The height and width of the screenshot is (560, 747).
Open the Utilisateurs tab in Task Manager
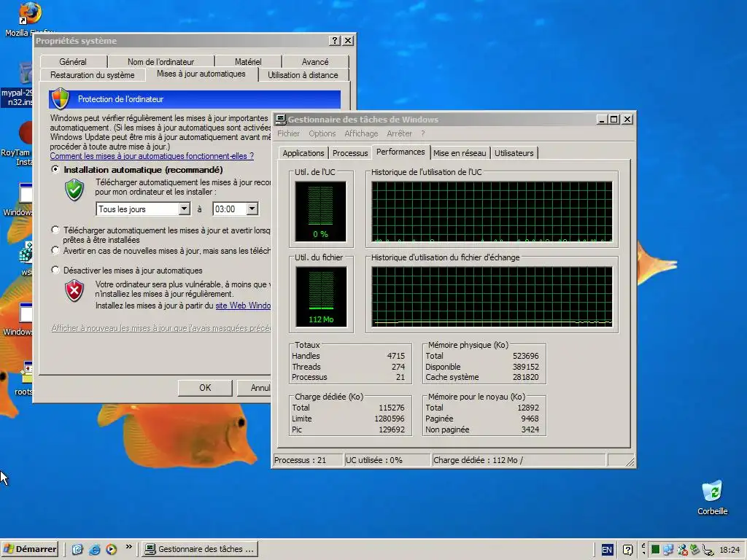[x=514, y=153]
